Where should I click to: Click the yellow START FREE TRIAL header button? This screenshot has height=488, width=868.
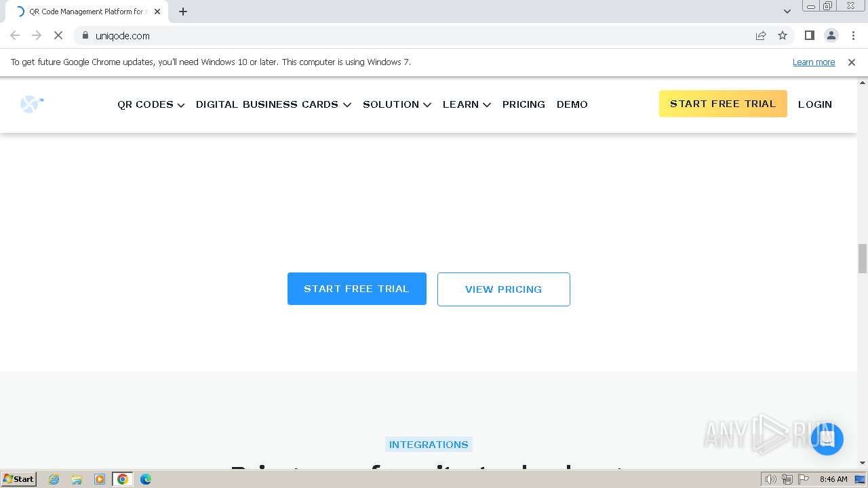(x=723, y=104)
